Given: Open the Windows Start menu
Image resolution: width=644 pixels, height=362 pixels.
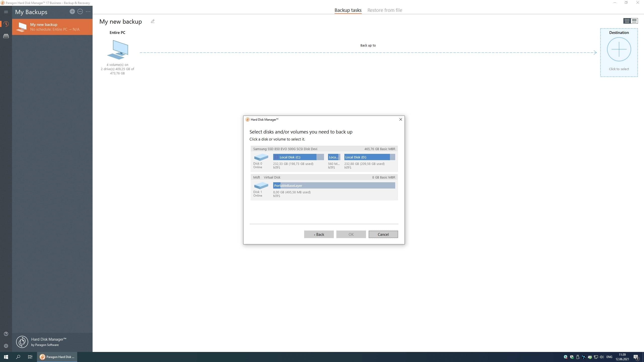Looking at the screenshot, I should coord(6,357).
